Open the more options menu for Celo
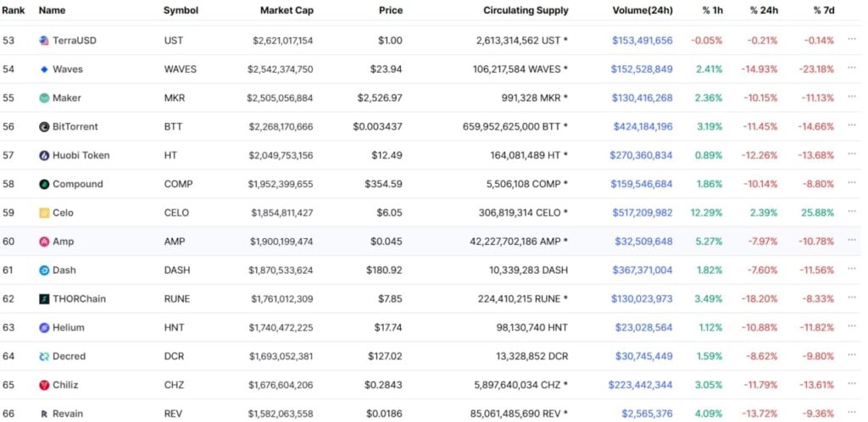Viewport: 868px width, 422px height. [852, 213]
